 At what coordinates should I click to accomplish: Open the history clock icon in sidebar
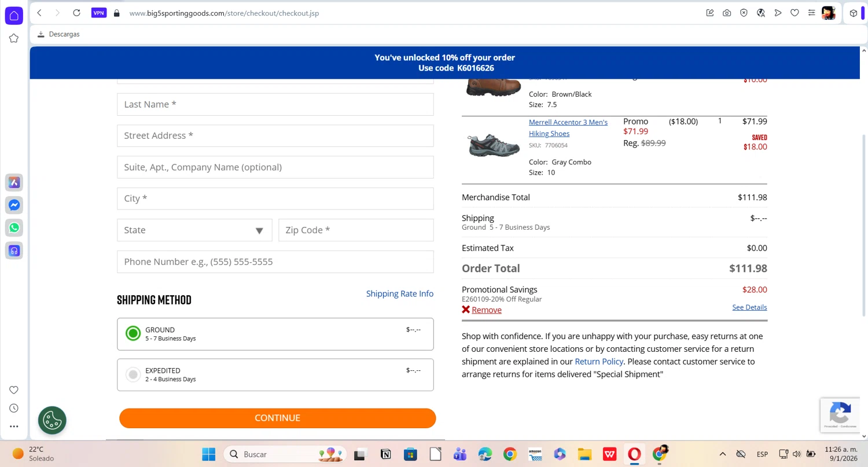coord(14,408)
